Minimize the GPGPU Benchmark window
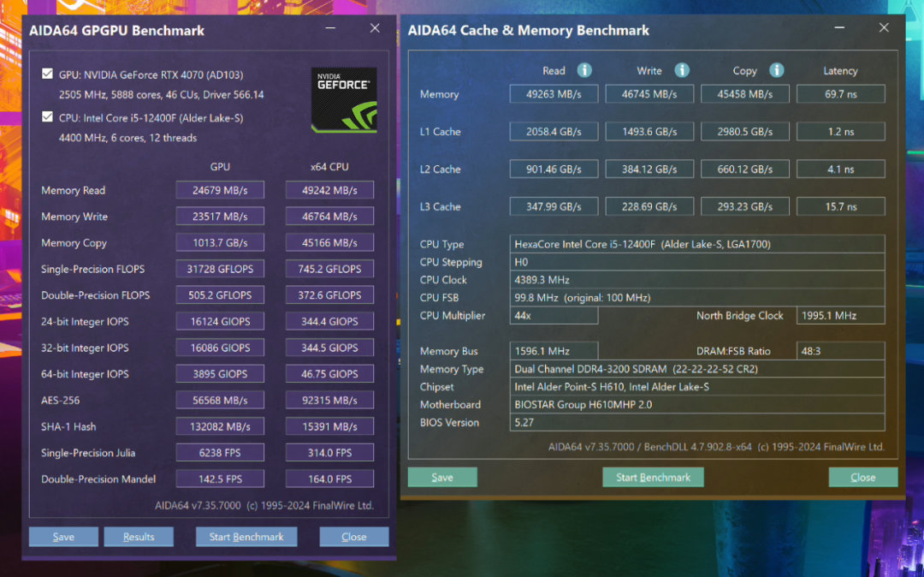Screen dimensions: 924x577 click(330, 27)
